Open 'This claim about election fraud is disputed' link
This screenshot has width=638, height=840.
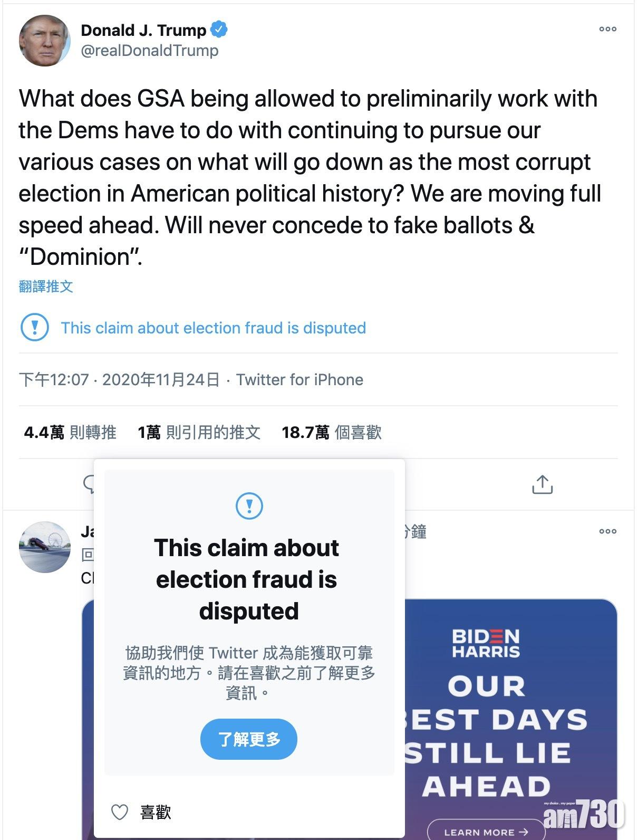pyautogui.click(x=213, y=328)
